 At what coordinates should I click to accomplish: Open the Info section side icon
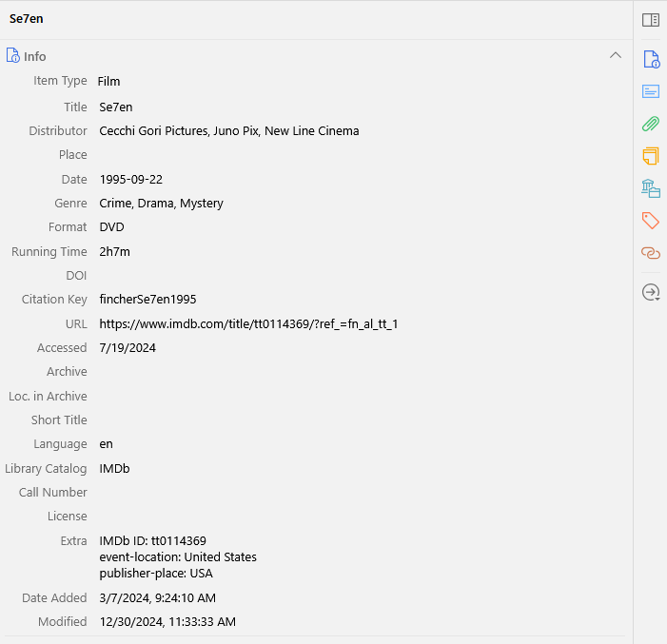click(651, 59)
